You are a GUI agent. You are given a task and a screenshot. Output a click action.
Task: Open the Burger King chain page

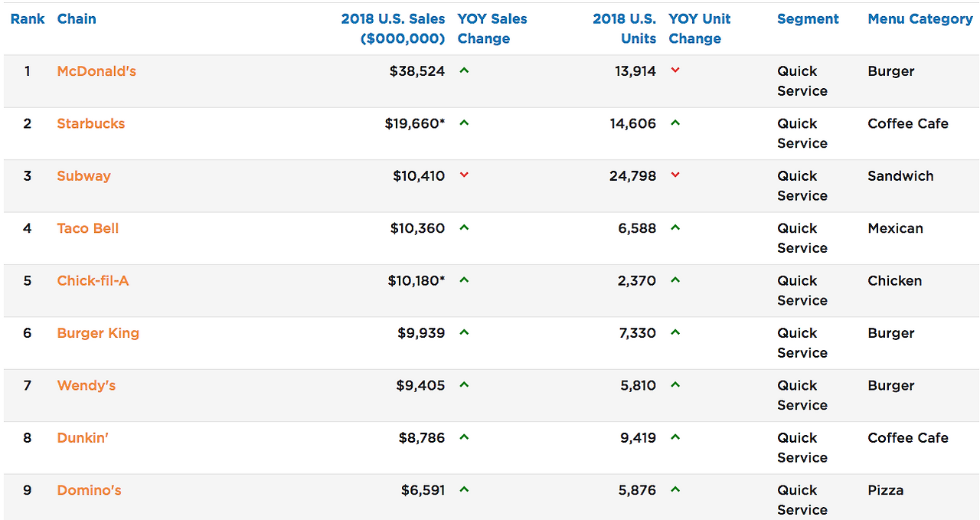(98, 333)
